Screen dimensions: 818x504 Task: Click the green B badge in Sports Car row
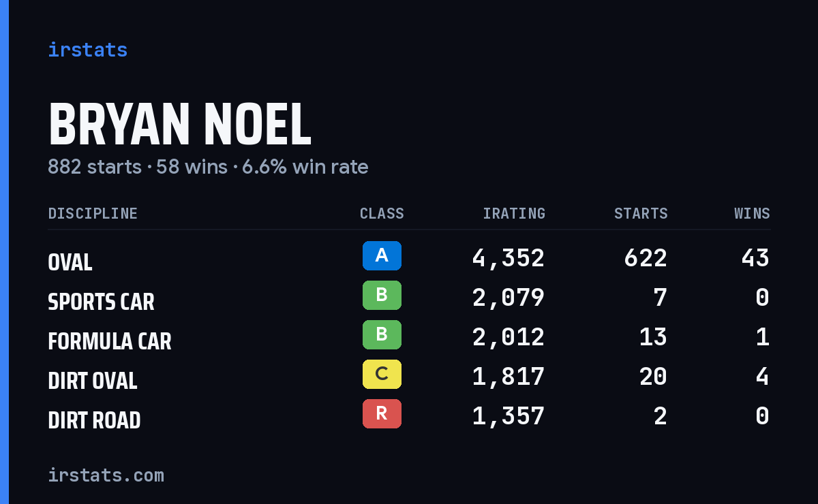point(382,295)
